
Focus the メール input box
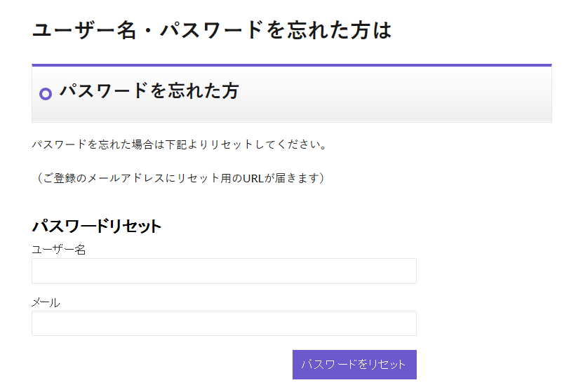(224, 323)
